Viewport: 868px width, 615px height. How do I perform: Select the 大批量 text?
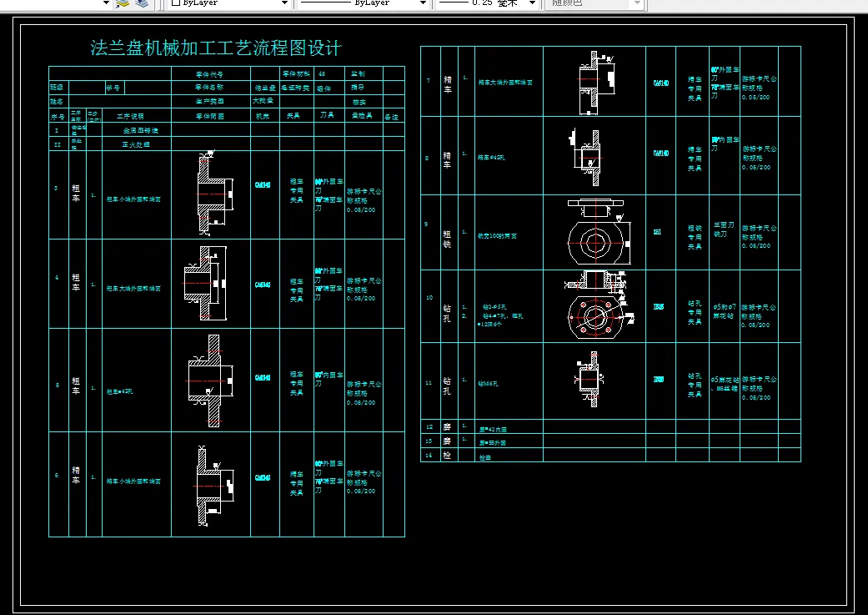(x=263, y=101)
